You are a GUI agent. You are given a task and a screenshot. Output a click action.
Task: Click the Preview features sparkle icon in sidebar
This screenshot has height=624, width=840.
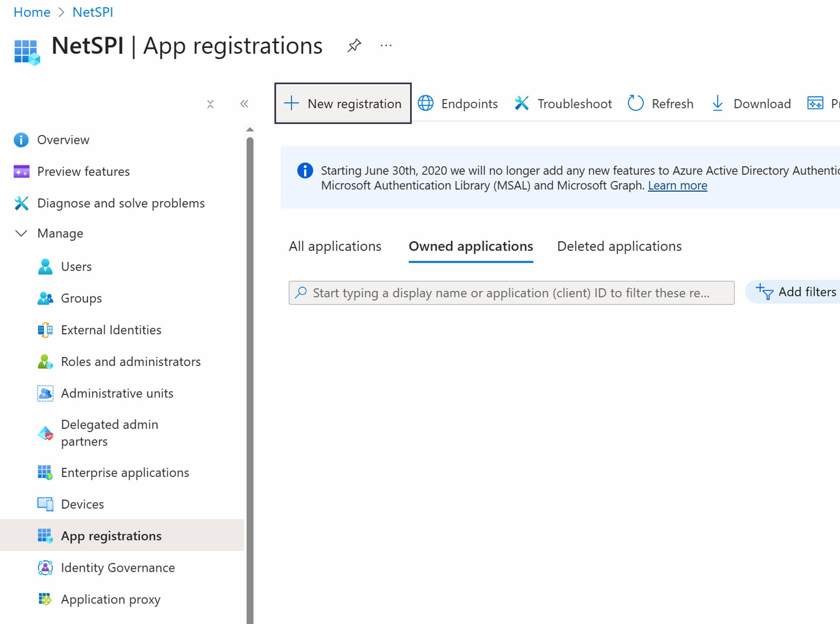(21, 172)
